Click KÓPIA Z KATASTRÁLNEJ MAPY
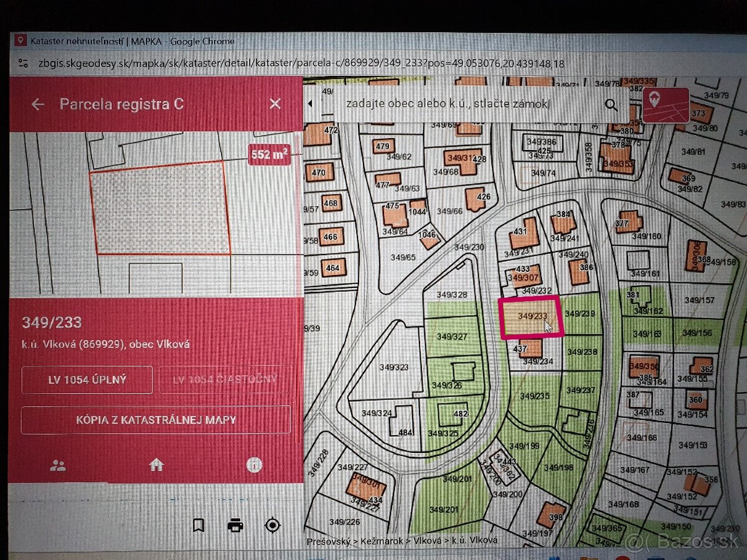The height and width of the screenshot is (560, 747). (157, 420)
